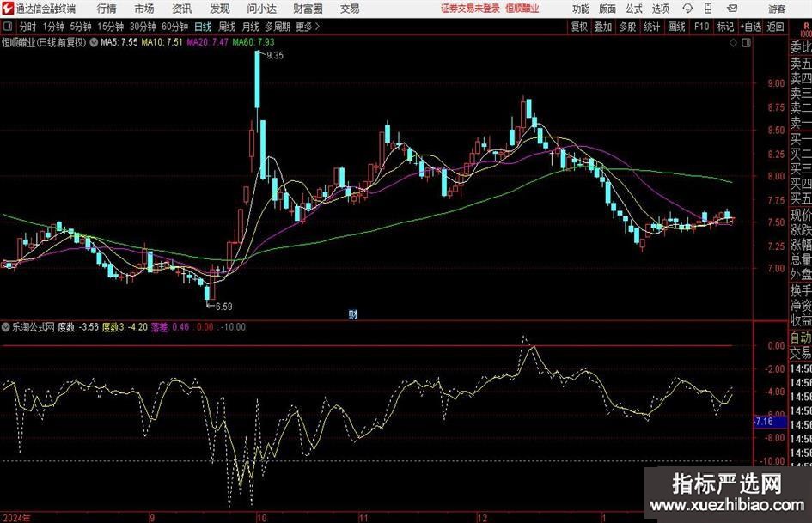This screenshot has height=523, width=812.
Task: Click the 度数: -3.56 indicator value
Action: click(78, 327)
